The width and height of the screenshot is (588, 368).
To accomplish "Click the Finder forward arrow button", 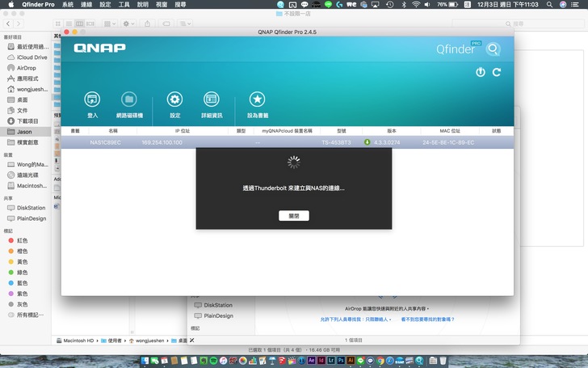I will pos(18,23).
